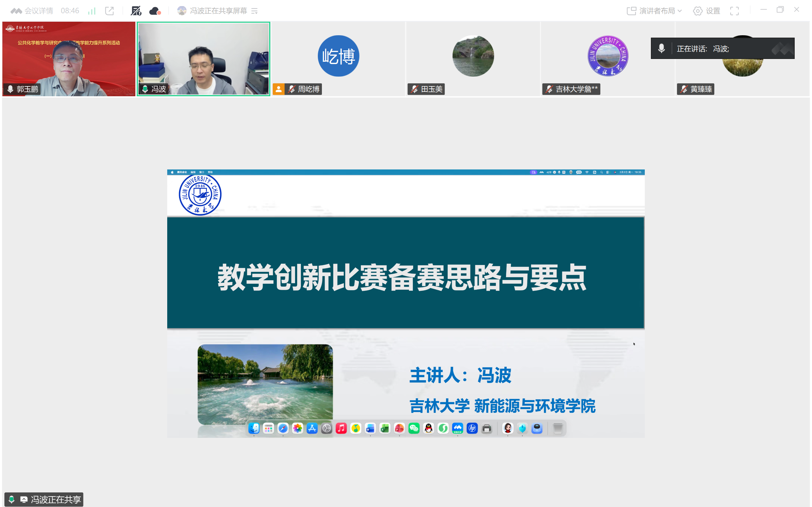
Task: Select 郭玉鹏's video thumbnail
Action: (69, 59)
